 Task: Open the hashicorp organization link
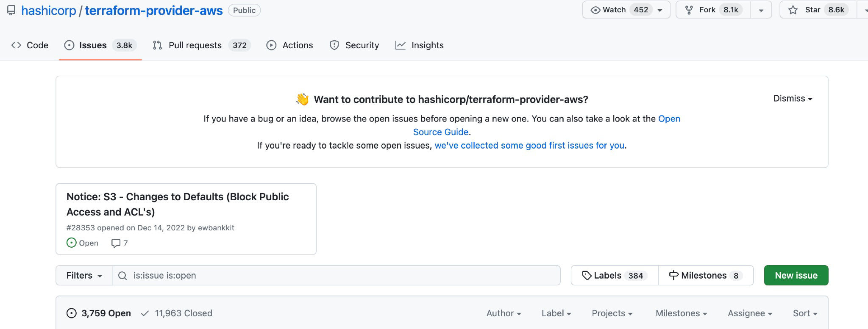(49, 10)
